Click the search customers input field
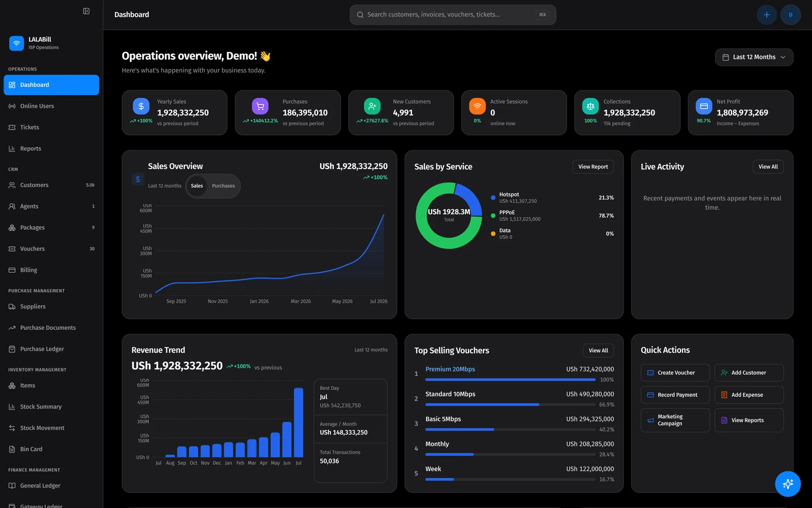Image resolution: width=812 pixels, height=508 pixels. (453, 15)
